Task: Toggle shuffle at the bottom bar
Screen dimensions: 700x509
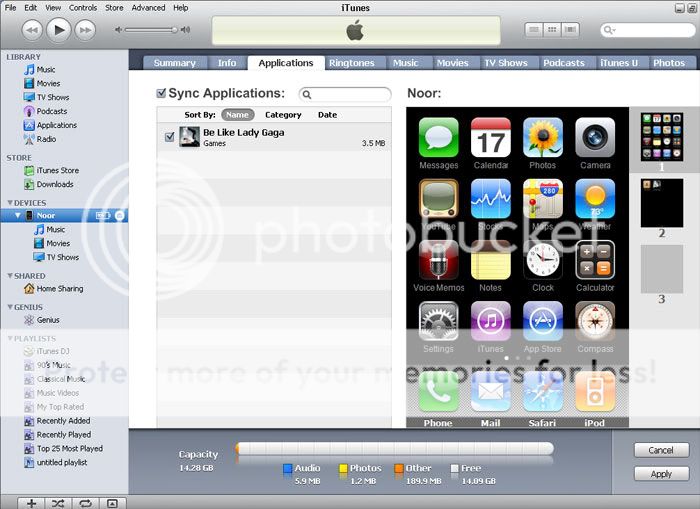Action: [58, 504]
